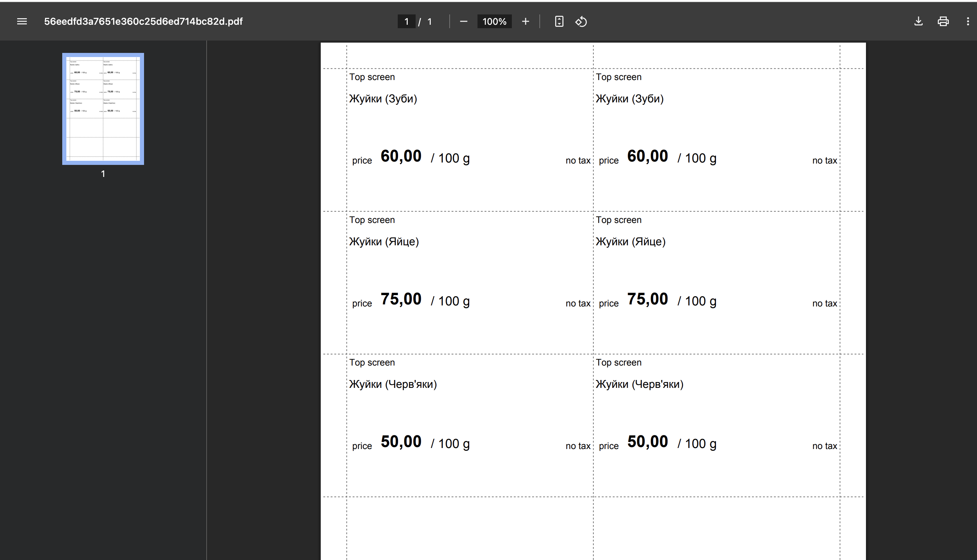Zoom out of the PDF
This screenshot has width=977, height=560.
click(464, 21)
